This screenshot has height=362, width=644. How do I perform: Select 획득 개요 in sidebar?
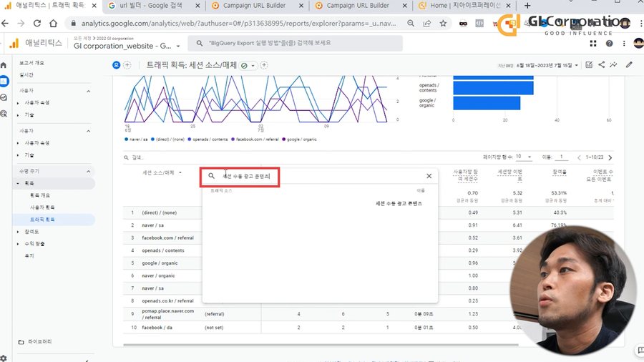click(40, 195)
